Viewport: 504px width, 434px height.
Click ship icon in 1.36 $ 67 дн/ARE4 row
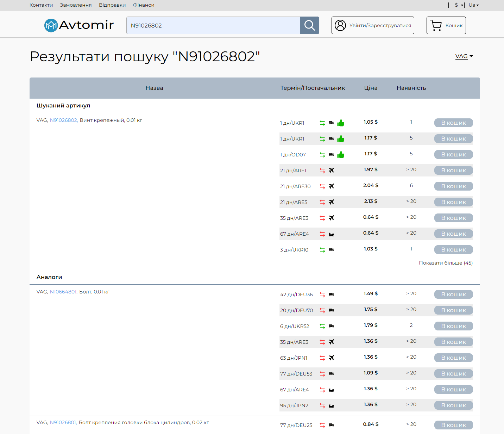(x=332, y=390)
